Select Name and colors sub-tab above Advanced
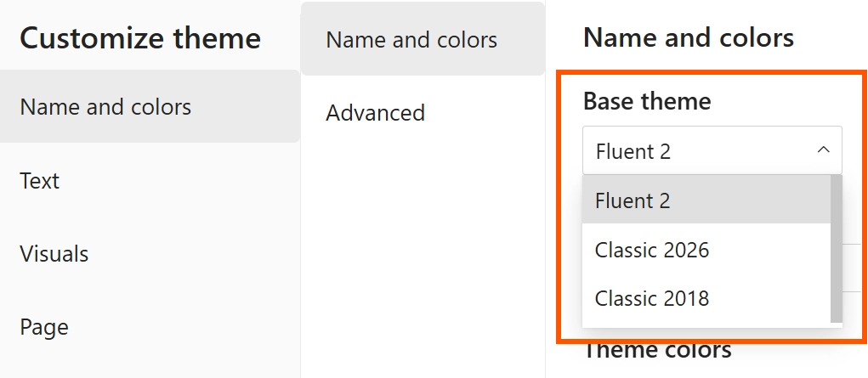 pos(411,39)
